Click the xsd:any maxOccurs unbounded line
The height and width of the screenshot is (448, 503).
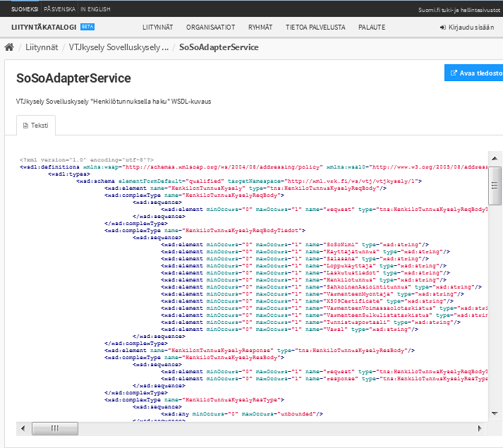[242, 414]
